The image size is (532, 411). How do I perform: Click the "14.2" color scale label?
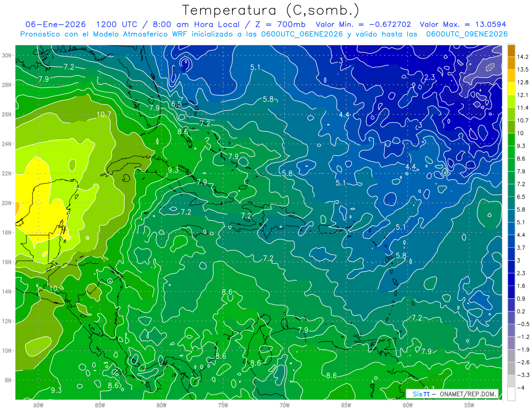(523, 57)
